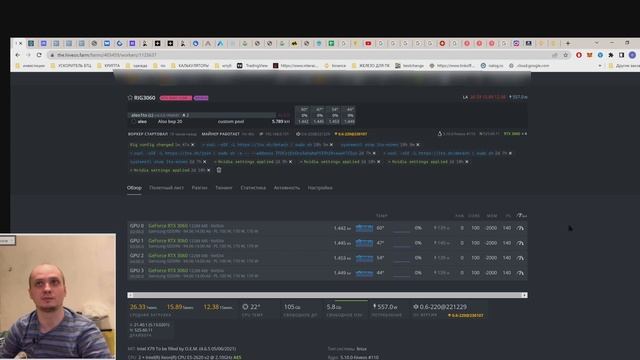Open the Полетный лист tab

coord(167,188)
